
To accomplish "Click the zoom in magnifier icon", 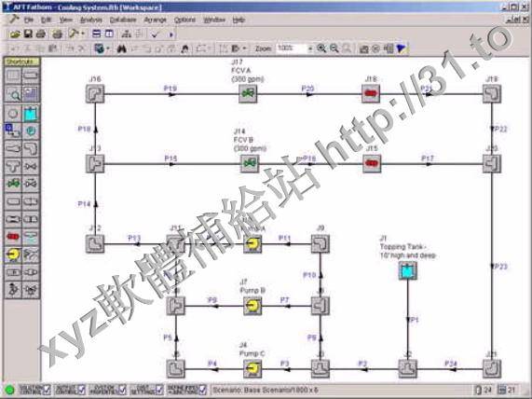I will coord(321,48).
